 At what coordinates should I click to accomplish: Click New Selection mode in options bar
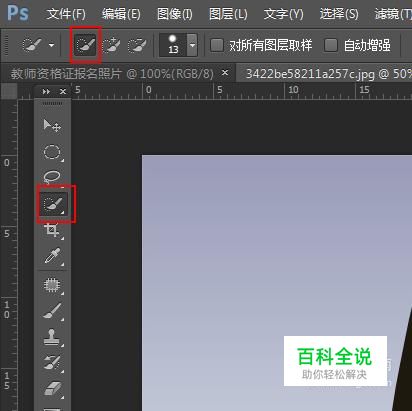(86, 45)
